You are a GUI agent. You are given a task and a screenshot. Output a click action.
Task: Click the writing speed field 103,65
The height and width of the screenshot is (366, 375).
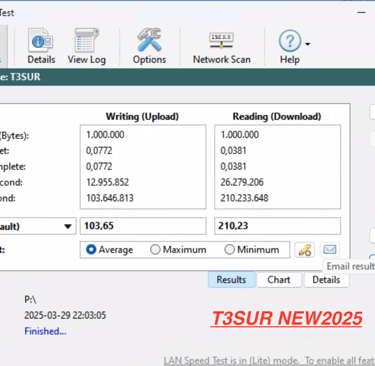(143, 226)
